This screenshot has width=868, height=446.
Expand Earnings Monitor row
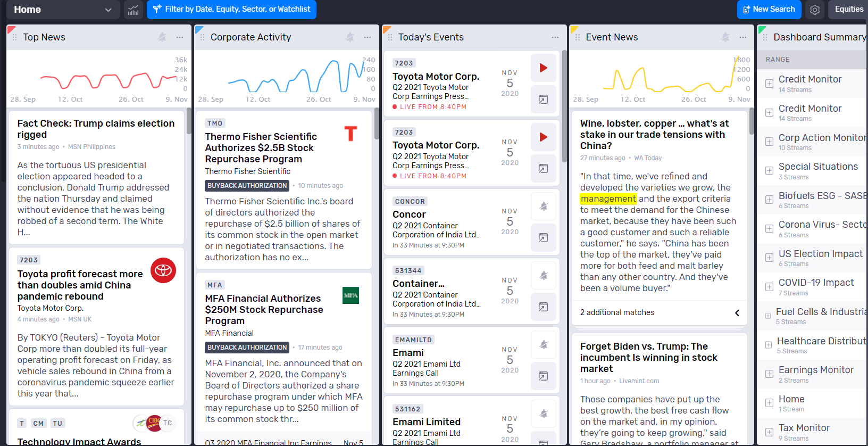click(769, 374)
